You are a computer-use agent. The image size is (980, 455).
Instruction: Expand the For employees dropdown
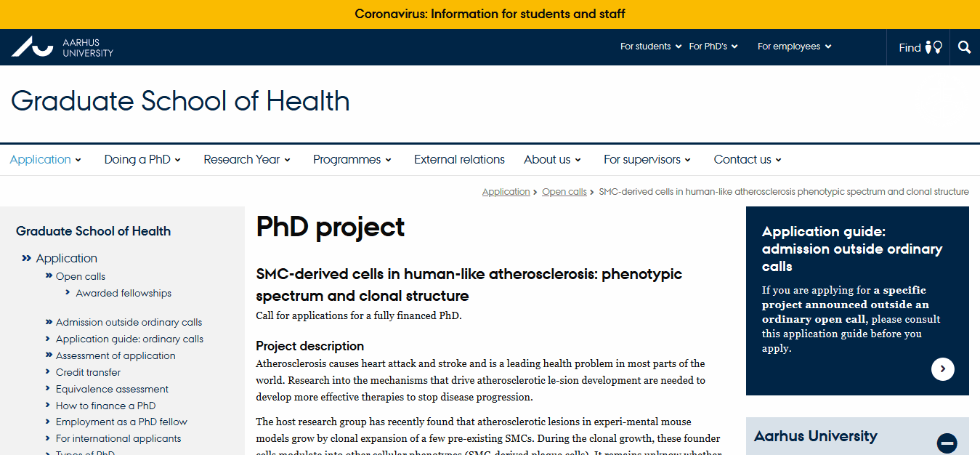(794, 47)
